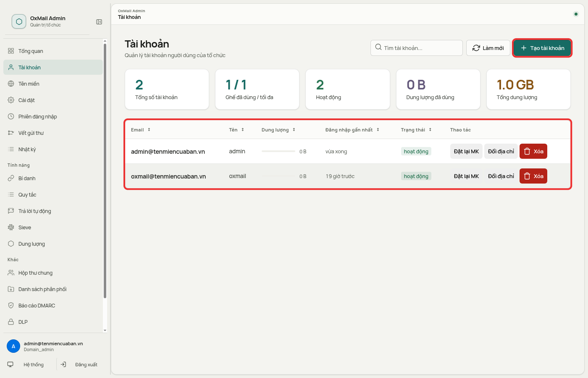Sort by Đăng nhập gần nhất column
The image size is (588, 378).
coord(352,130)
